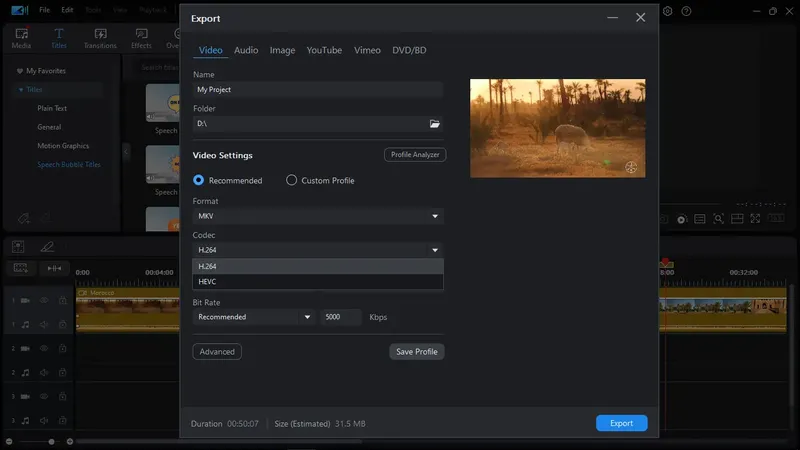The height and width of the screenshot is (450, 800).
Task: Switch to the DVD/BD export tab
Action: click(409, 50)
